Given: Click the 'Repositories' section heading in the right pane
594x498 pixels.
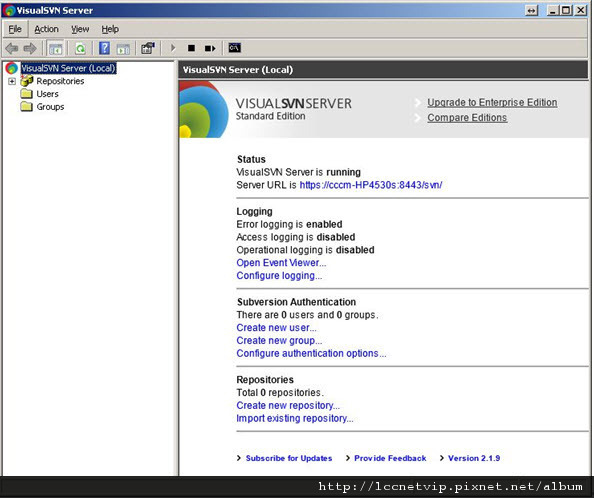Looking at the screenshot, I should pos(265,379).
